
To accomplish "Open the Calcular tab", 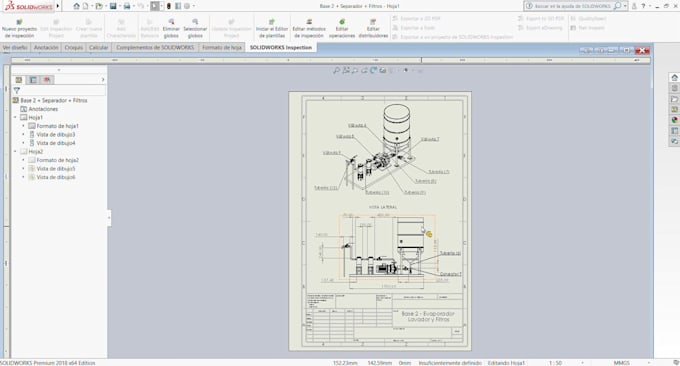I will click(x=98, y=47).
